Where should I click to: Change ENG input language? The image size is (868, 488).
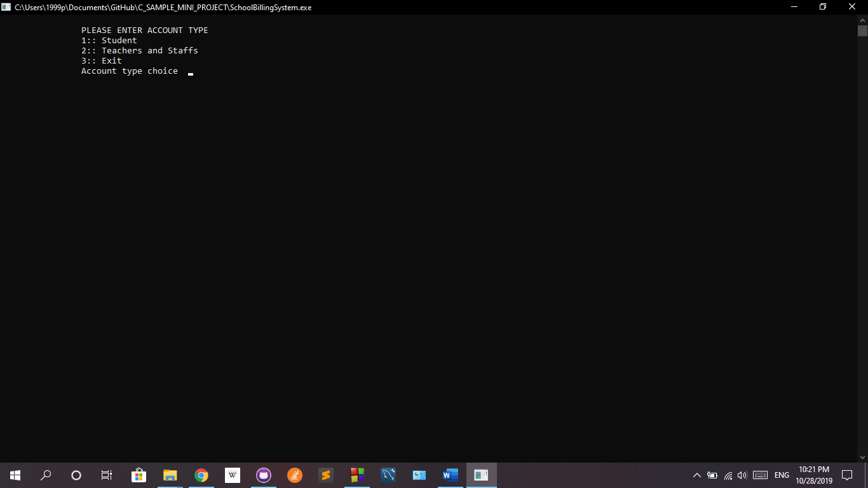point(782,475)
